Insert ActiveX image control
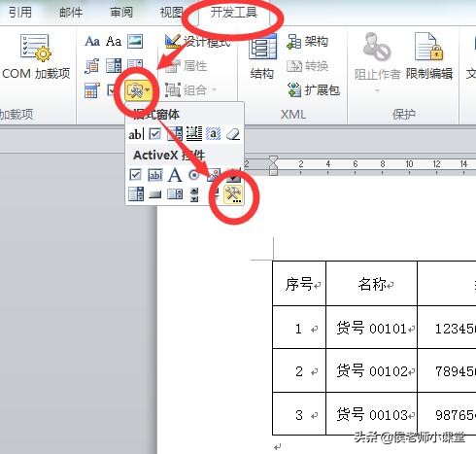This screenshot has height=454, width=476. tap(214, 175)
